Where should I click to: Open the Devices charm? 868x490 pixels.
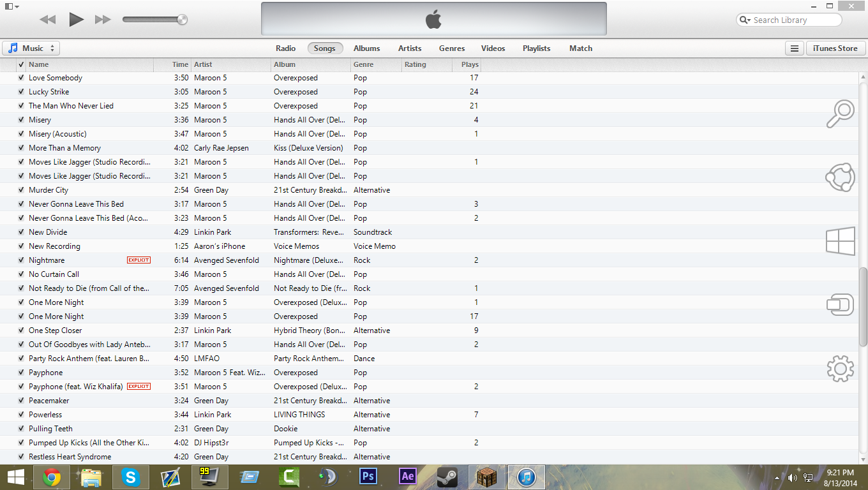840,304
